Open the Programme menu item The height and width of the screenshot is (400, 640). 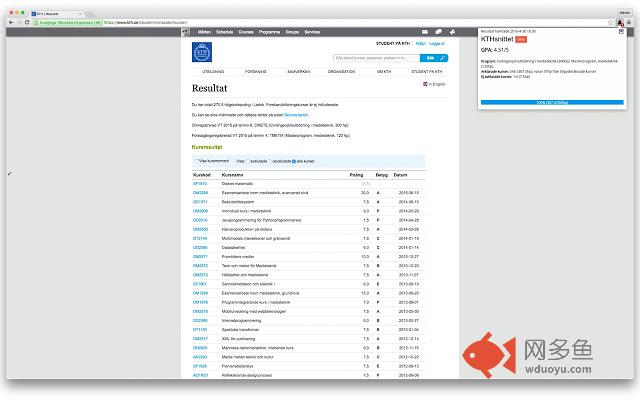[x=269, y=32]
